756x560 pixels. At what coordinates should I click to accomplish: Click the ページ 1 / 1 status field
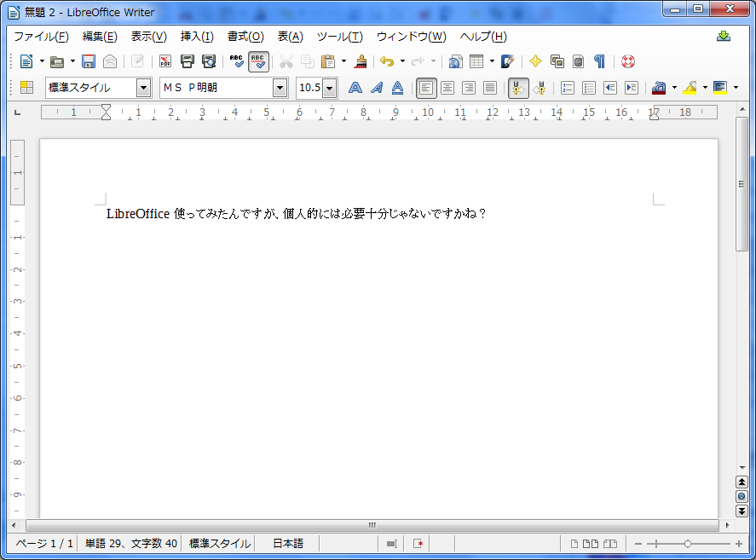point(44,544)
